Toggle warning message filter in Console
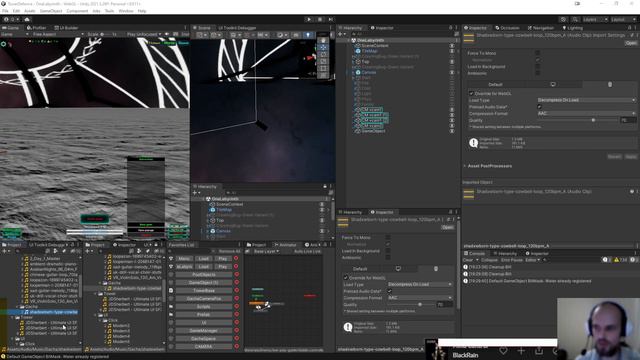Image resolution: width=640 pixels, height=360 pixels. [x=620, y=260]
